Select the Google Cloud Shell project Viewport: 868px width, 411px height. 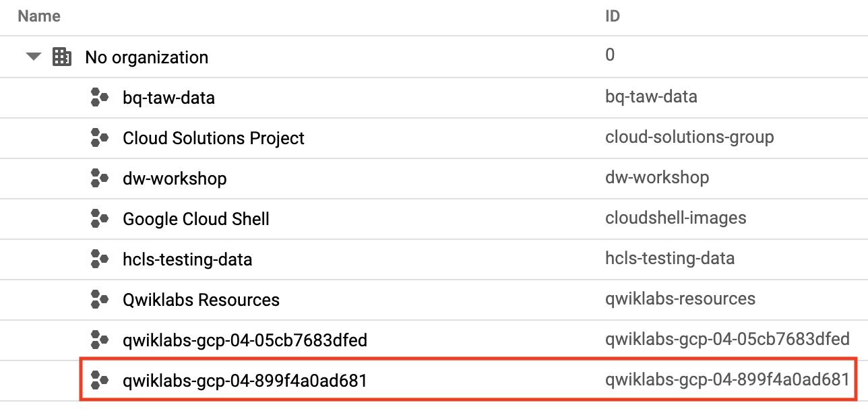point(196,219)
